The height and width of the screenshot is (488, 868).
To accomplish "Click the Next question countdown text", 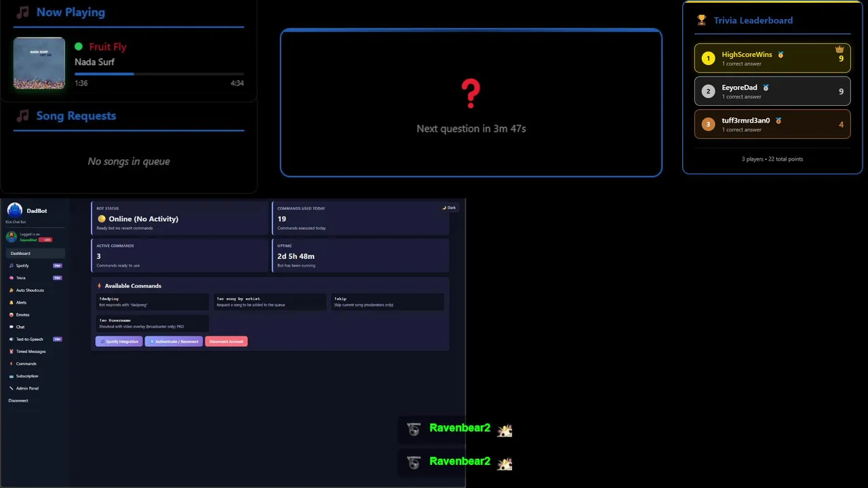I will 471,128.
